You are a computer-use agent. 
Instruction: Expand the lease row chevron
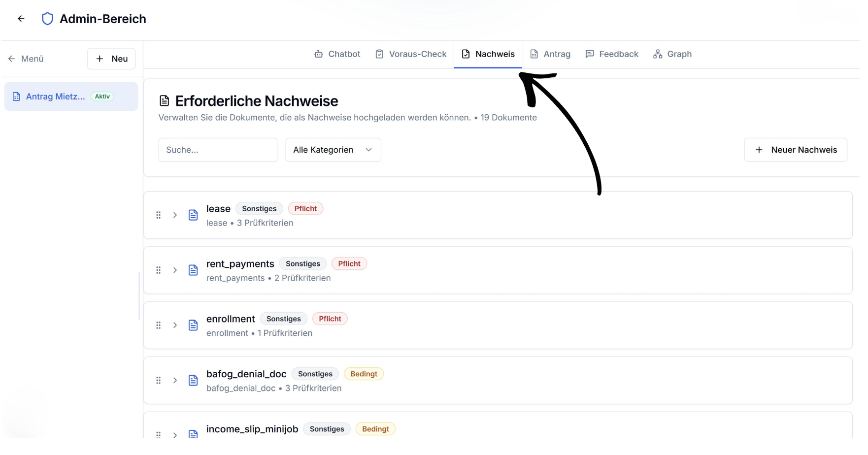pyautogui.click(x=175, y=215)
